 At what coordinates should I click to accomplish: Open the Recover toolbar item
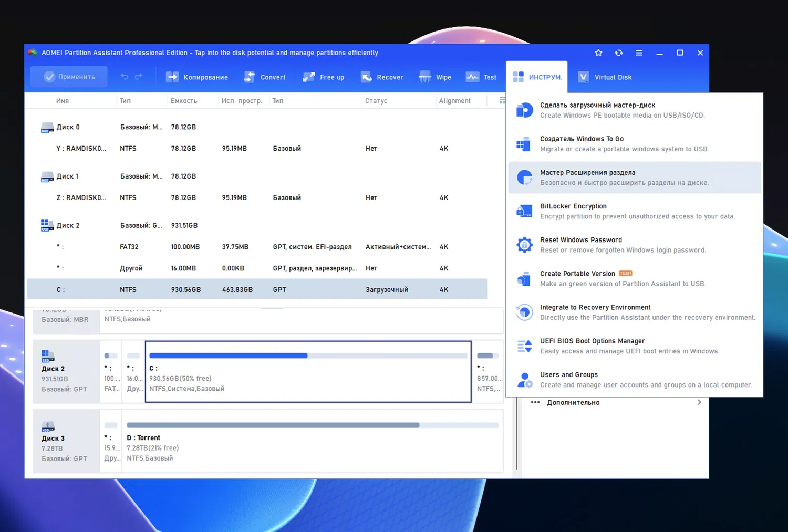click(x=382, y=77)
